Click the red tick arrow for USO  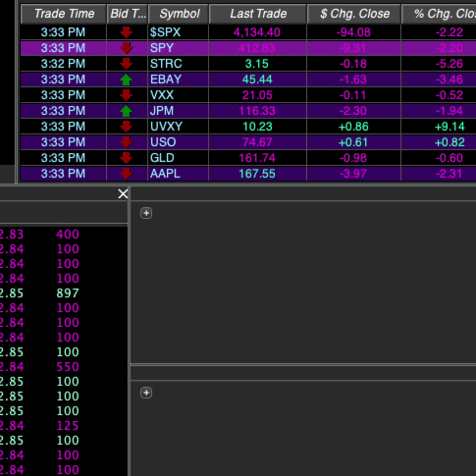pyautogui.click(x=126, y=142)
